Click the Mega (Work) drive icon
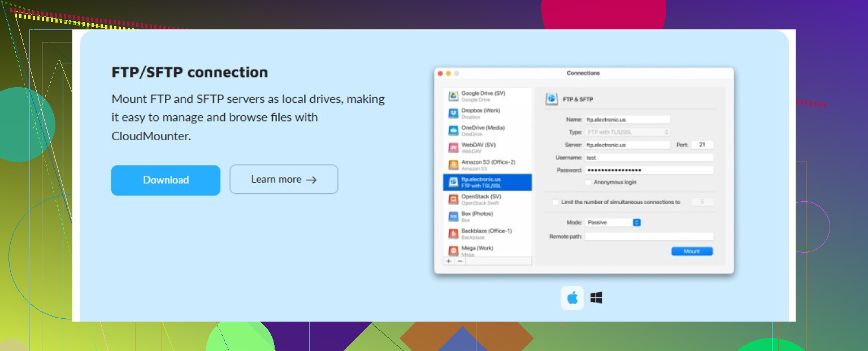 click(x=453, y=250)
